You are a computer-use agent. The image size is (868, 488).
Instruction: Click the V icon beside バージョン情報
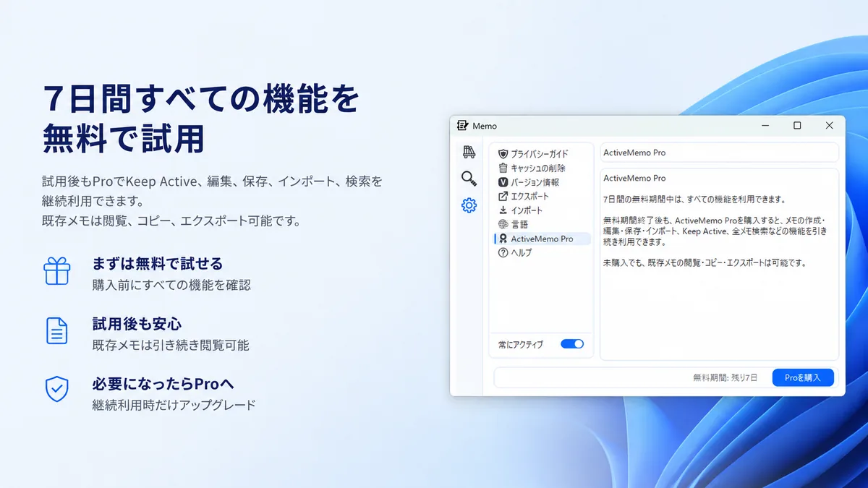pyautogui.click(x=503, y=182)
